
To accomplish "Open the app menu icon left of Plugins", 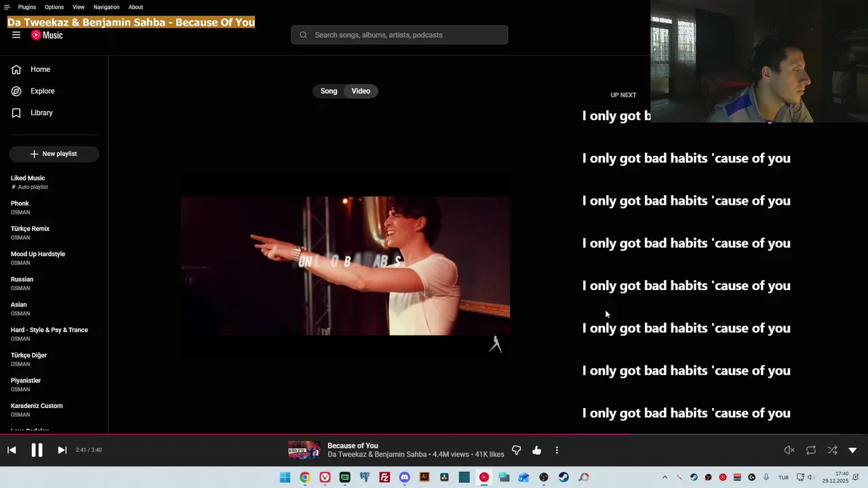I will click(7, 7).
